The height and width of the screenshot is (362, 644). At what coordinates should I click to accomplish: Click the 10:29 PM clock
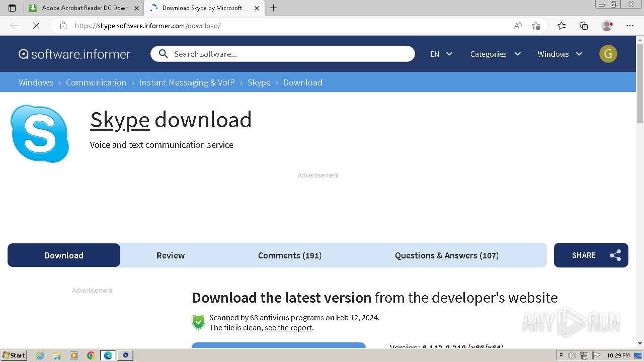[618, 355]
